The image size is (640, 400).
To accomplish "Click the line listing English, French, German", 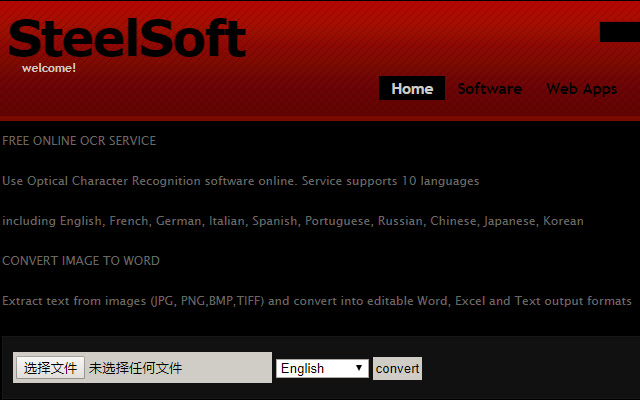I will point(293,221).
